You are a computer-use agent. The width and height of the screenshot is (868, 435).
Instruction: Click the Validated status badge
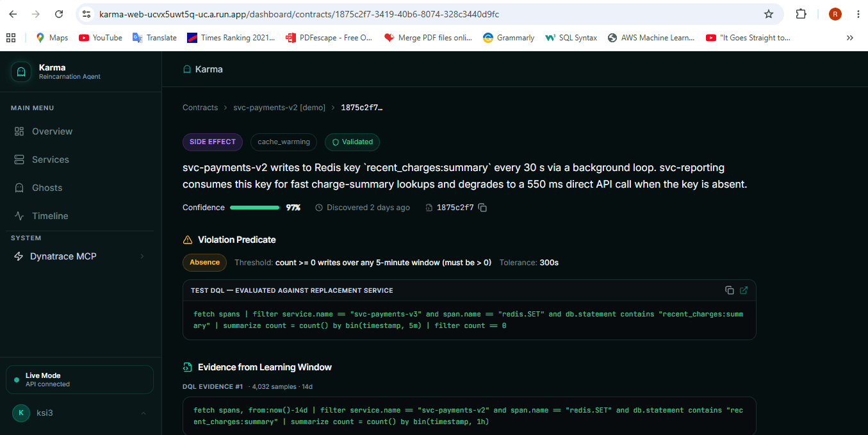(352, 142)
